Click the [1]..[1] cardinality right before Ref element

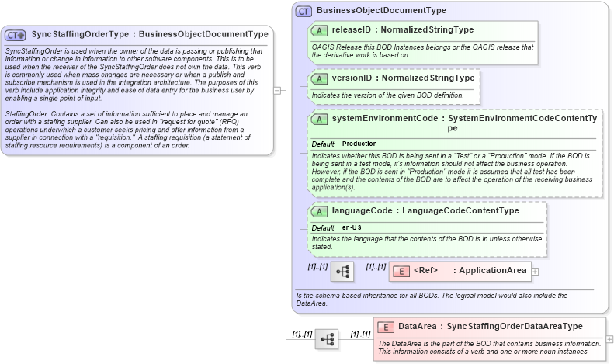pyautogui.click(x=376, y=267)
